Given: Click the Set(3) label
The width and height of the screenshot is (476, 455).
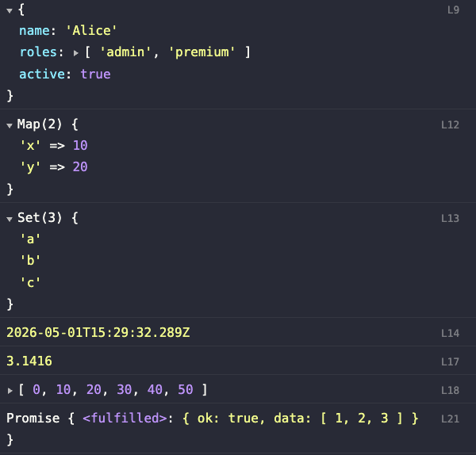Looking at the screenshot, I should [40, 217].
